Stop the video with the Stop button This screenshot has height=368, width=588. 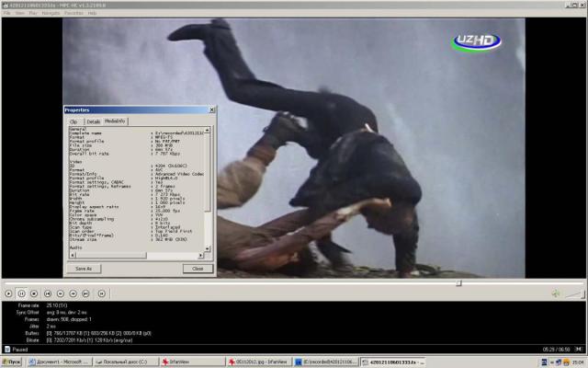pyautogui.click(x=34, y=293)
